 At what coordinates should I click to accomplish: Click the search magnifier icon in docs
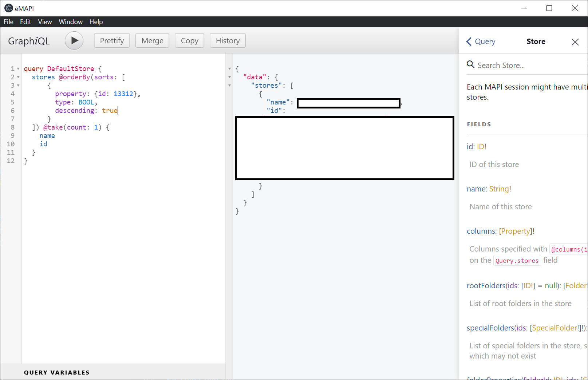point(470,64)
